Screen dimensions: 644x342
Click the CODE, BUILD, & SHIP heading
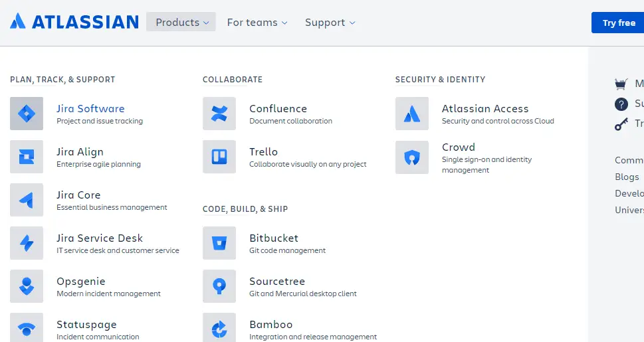pos(245,209)
